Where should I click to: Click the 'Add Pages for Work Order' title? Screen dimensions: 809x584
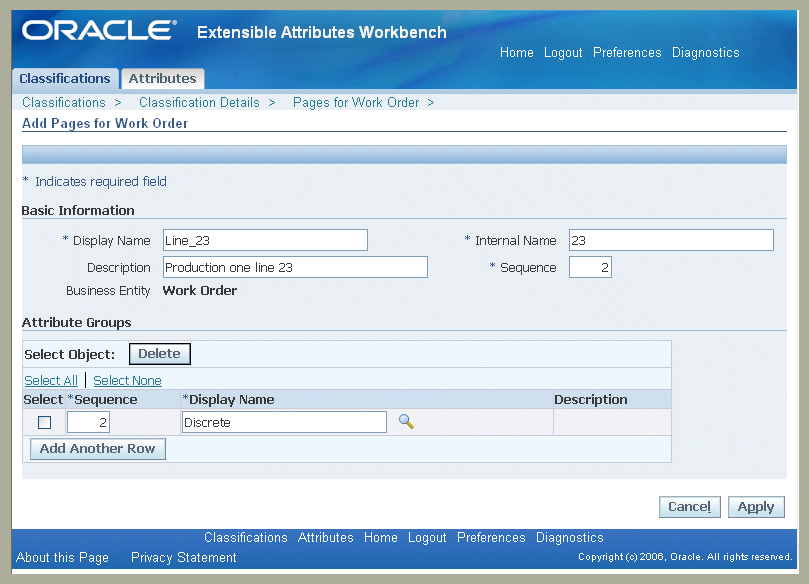[x=105, y=123]
